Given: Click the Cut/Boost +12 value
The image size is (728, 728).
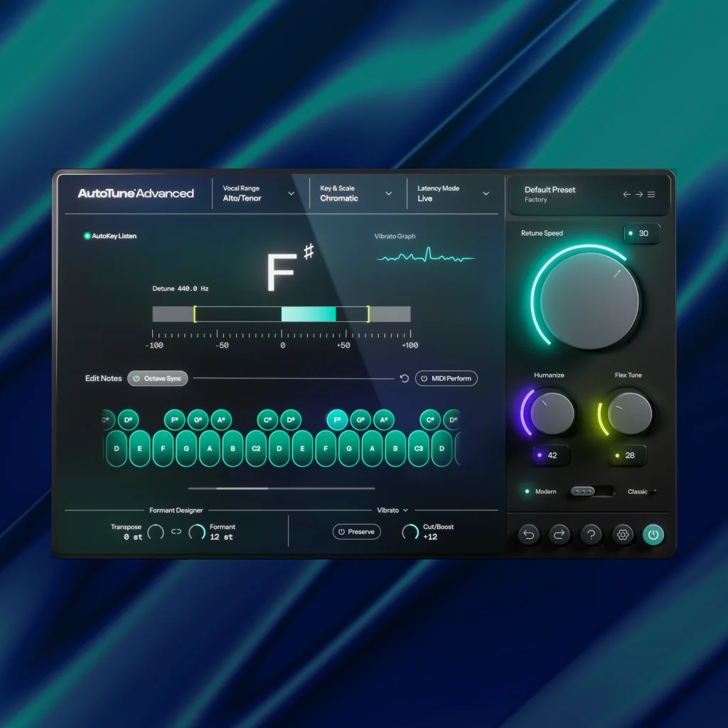Looking at the screenshot, I should click(x=430, y=537).
